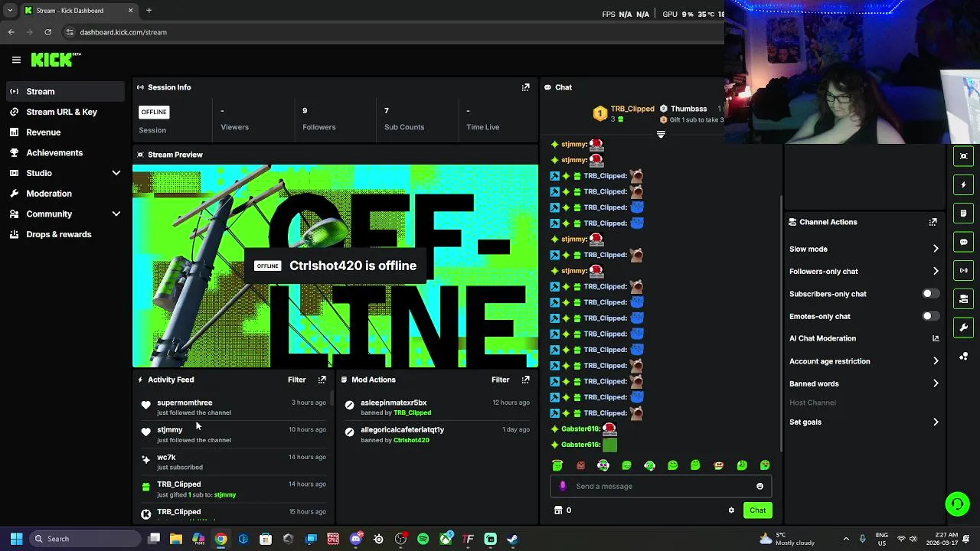This screenshot has height=551, width=980.
Task: Toggle Emotes-only chat switch
Action: pyautogui.click(x=930, y=316)
